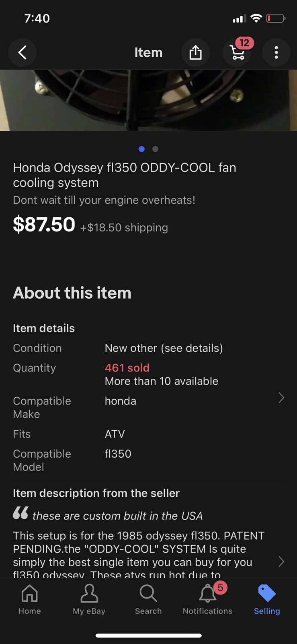Go back using the back arrow

pyautogui.click(x=22, y=52)
